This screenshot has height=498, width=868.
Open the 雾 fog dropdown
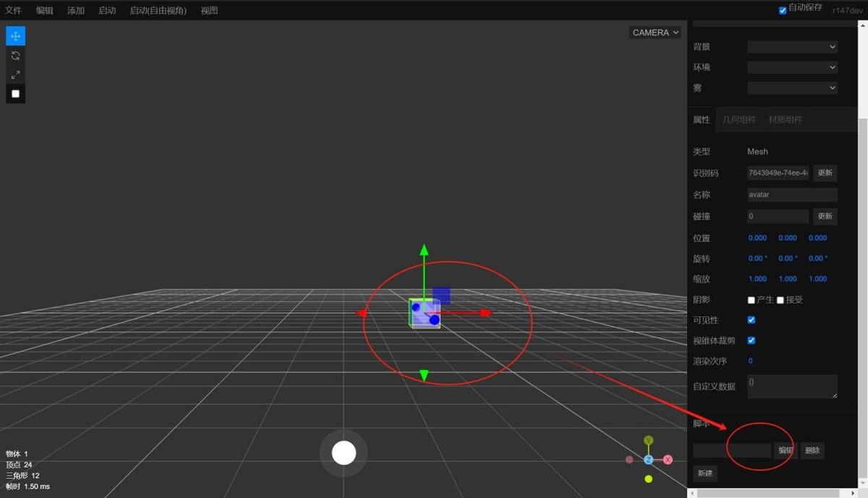792,87
